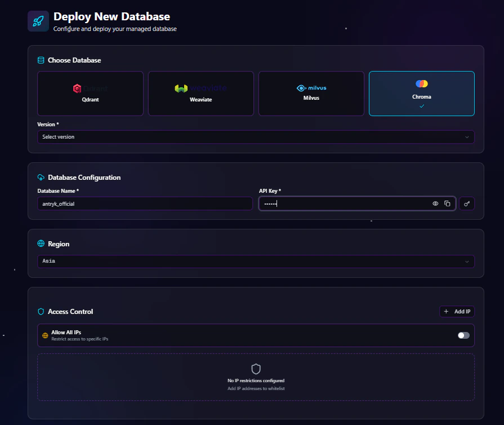Click the Chroma logo icon
504x425 pixels.
pyautogui.click(x=422, y=83)
